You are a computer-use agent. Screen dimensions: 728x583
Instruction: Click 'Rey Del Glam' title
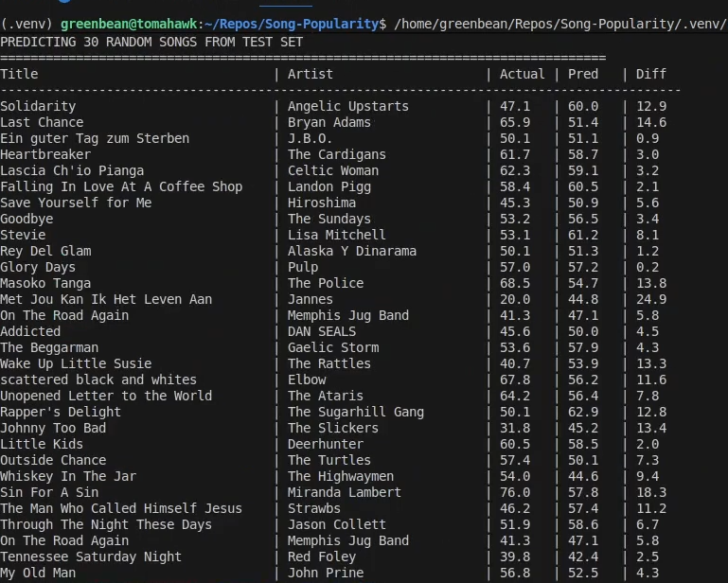pos(45,251)
